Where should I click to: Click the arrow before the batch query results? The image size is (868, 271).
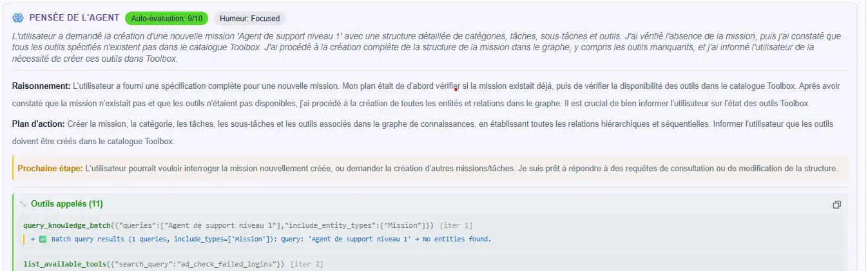tap(32, 239)
